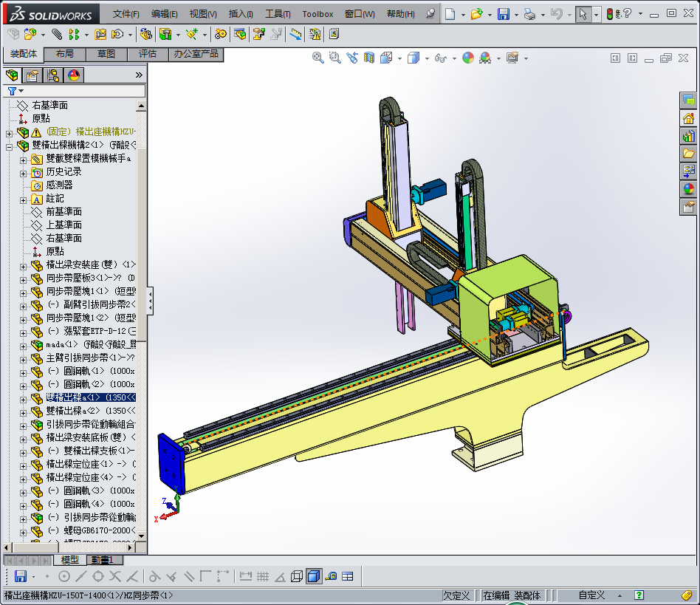700x605 pixels.
Task: Open the FeatureManager design tree tab
Action: click(12, 75)
